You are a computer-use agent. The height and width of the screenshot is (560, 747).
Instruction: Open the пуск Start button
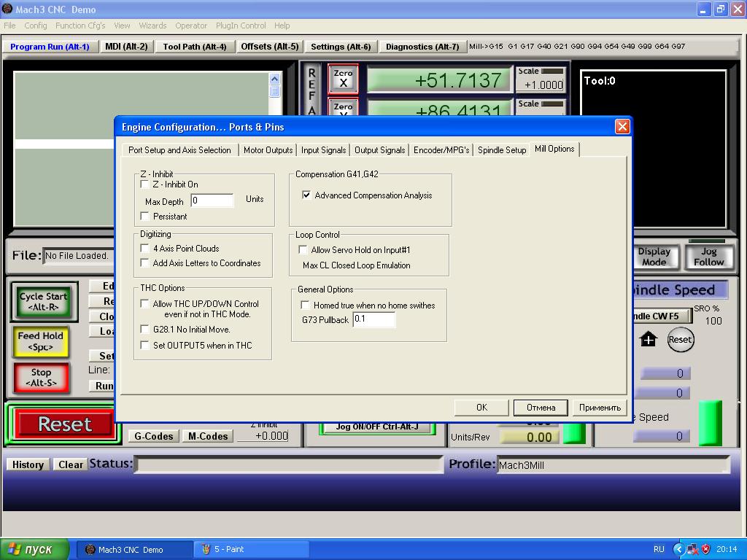click(x=35, y=549)
